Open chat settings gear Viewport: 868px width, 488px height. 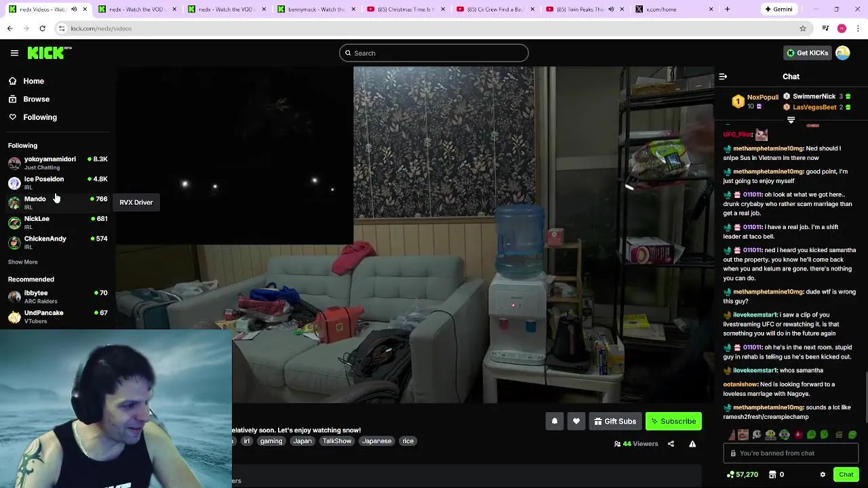pos(823,474)
